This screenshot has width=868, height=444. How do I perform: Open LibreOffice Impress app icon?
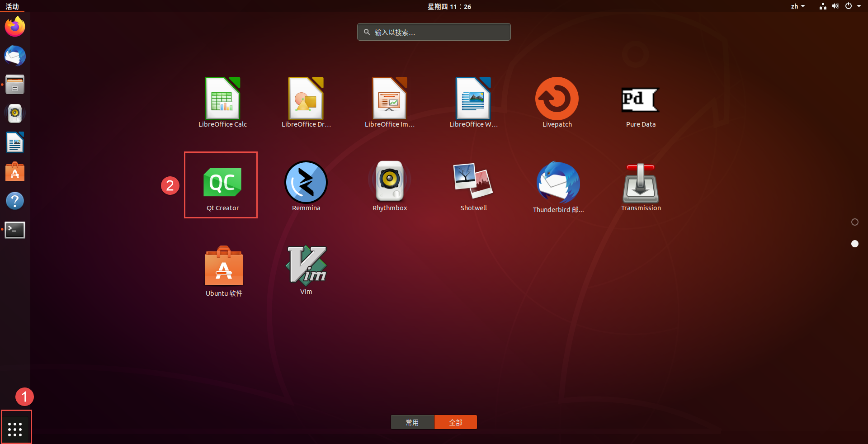pos(390,102)
